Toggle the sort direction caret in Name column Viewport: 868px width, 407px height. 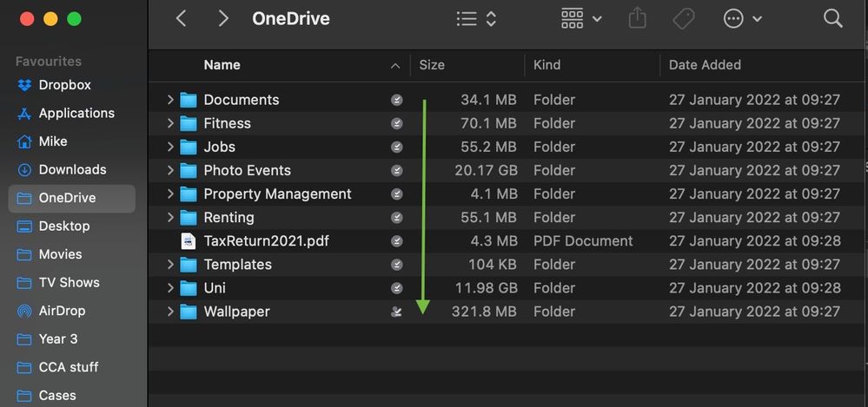coord(395,66)
